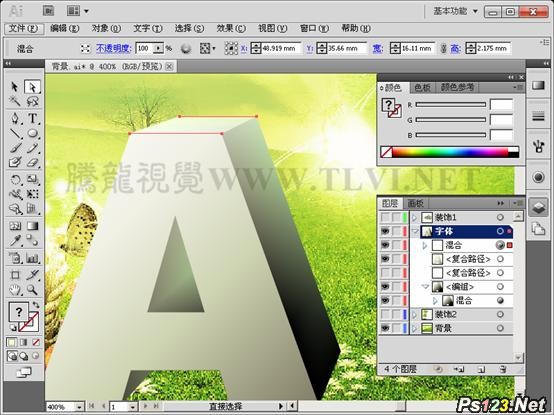Viewport: 554px width, 415px height.
Task: Toggle lock box for 字体 layer
Action: pos(396,231)
